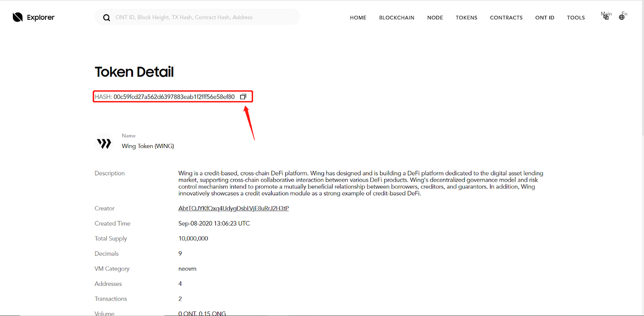The width and height of the screenshot is (644, 316).
Task: Click the token description text
Action: coord(361,183)
